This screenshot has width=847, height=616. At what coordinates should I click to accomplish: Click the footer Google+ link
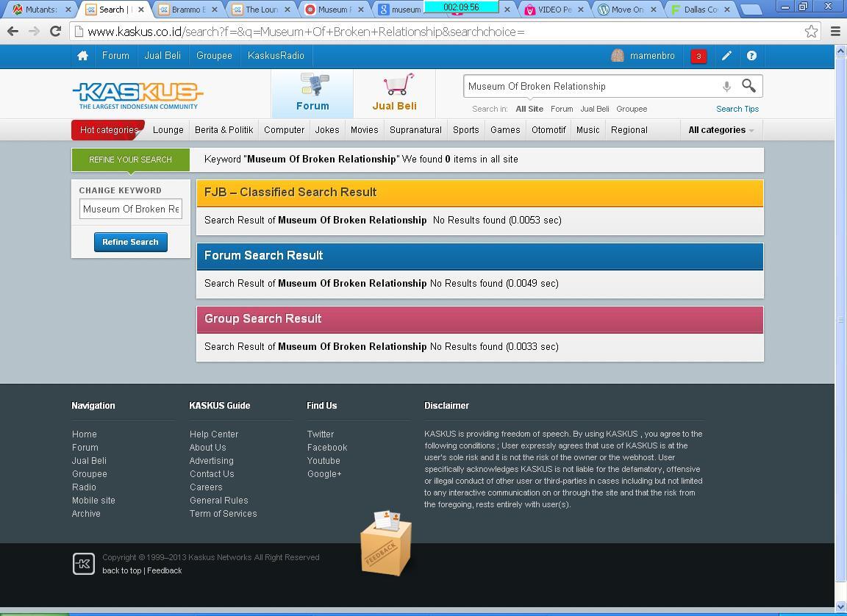(x=324, y=474)
